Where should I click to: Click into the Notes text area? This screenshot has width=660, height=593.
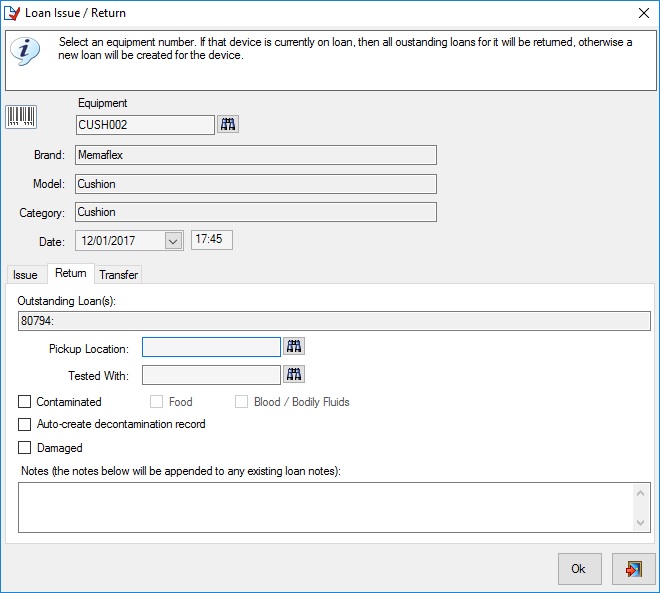[326, 508]
